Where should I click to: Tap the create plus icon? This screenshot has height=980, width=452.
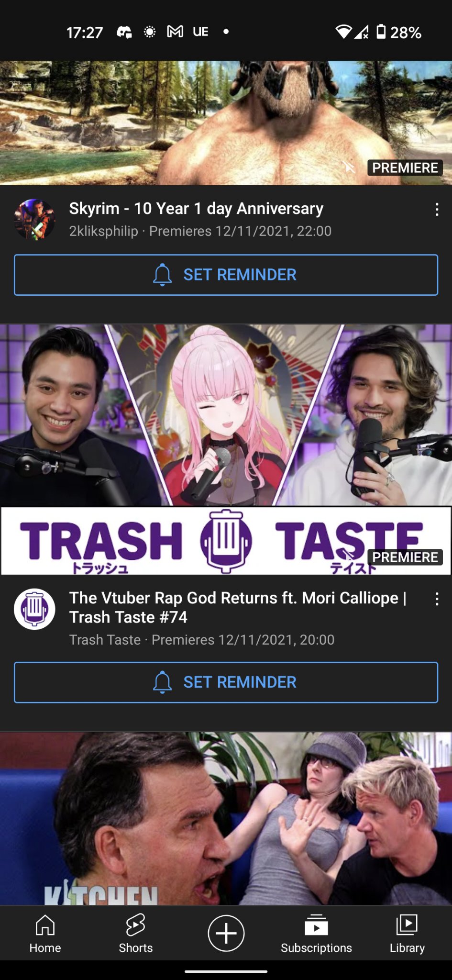coord(226,933)
